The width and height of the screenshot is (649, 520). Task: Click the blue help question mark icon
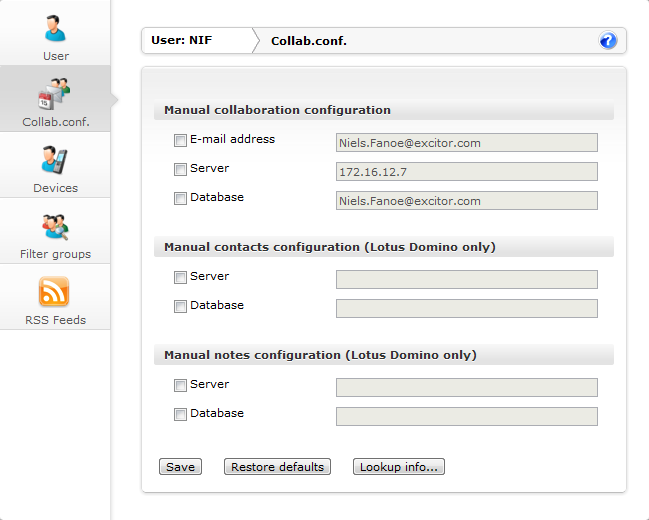(x=608, y=41)
